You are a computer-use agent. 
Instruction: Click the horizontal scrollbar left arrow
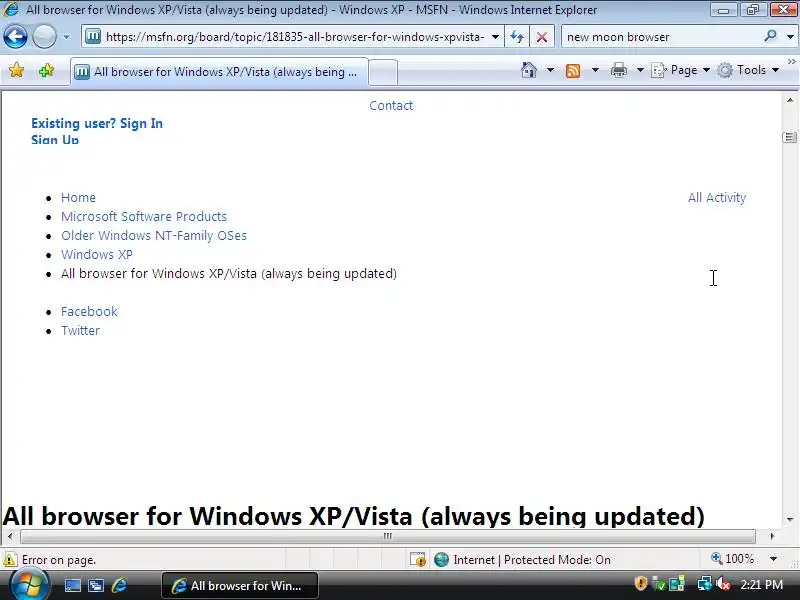(10, 536)
